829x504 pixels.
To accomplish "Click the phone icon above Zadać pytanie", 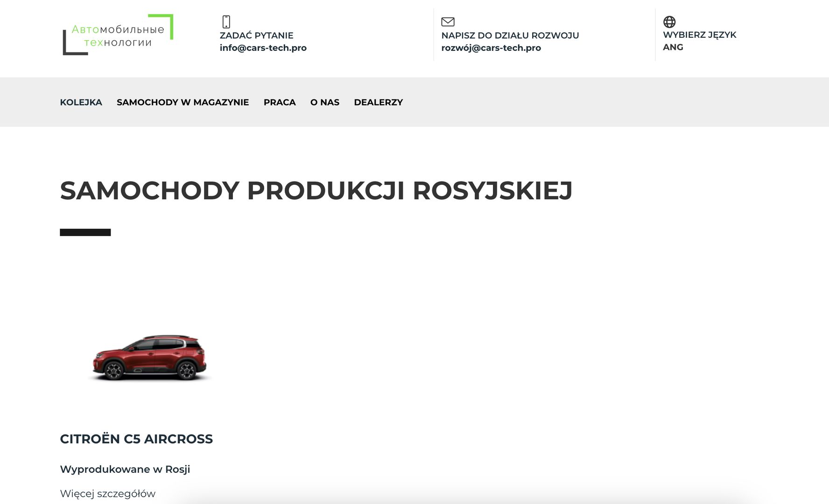I will pyautogui.click(x=226, y=21).
